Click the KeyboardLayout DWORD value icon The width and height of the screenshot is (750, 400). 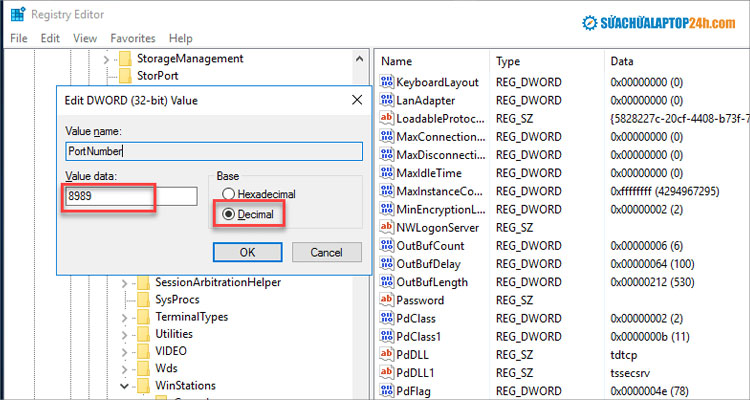pos(386,82)
